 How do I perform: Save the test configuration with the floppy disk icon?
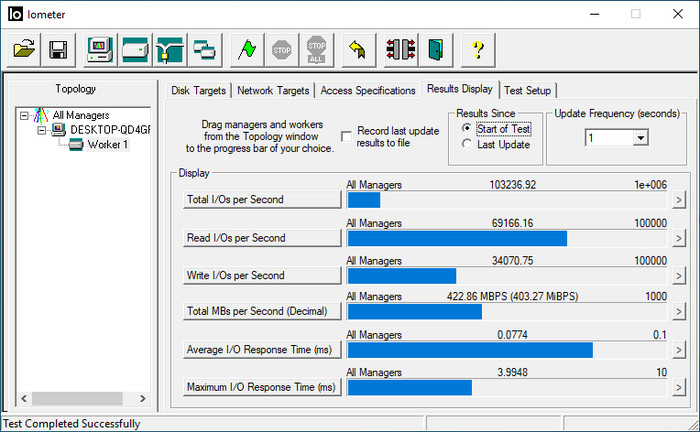(58, 48)
